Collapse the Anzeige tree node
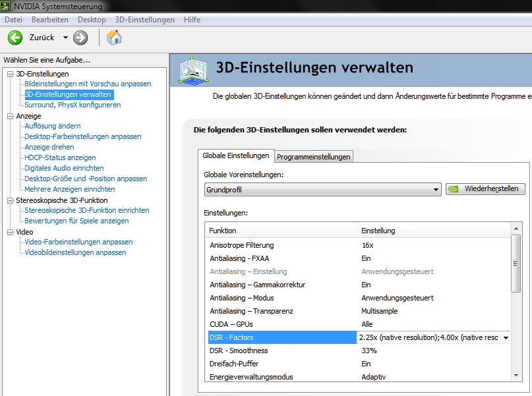 (x=11, y=116)
